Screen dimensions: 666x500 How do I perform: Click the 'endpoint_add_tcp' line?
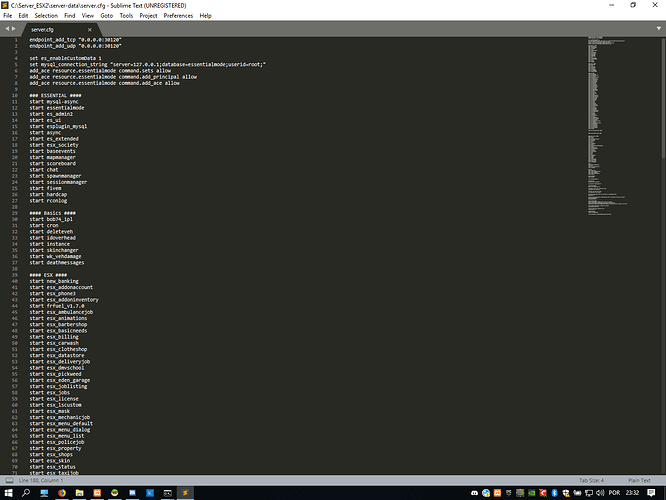(76, 40)
